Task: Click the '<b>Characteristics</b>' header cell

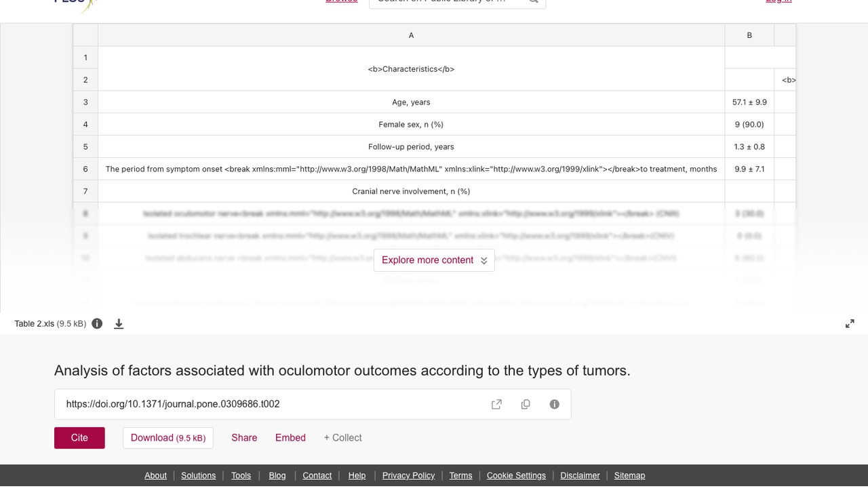Action: tap(411, 68)
